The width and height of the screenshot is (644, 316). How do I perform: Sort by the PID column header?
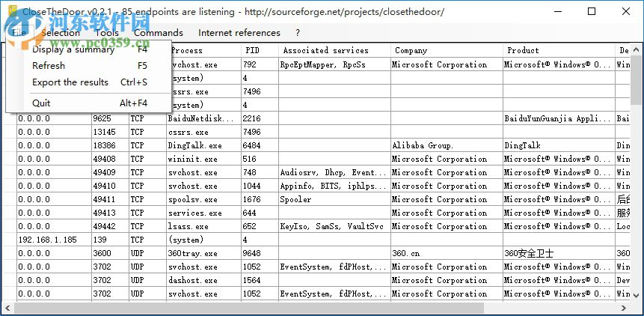pyautogui.click(x=260, y=50)
